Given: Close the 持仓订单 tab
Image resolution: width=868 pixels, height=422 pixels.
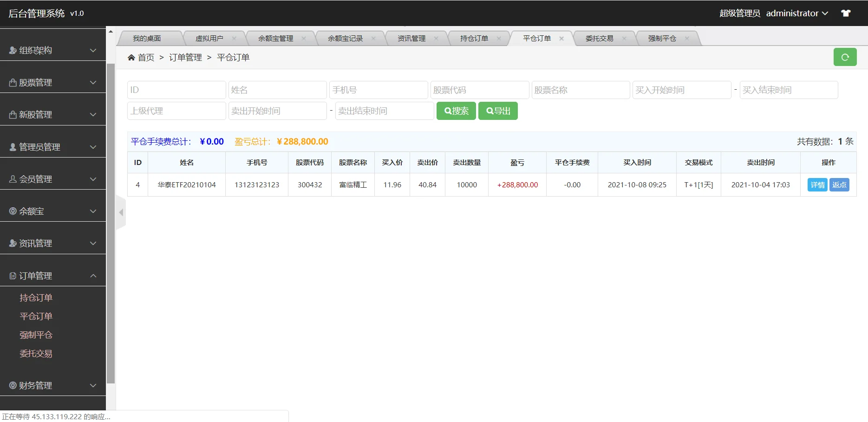Looking at the screenshot, I should point(500,38).
